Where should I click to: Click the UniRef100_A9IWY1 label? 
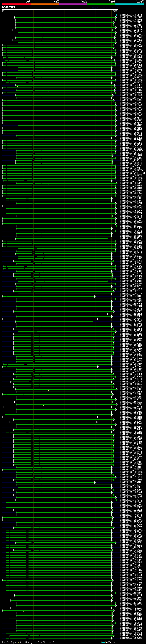pos(131,623)
